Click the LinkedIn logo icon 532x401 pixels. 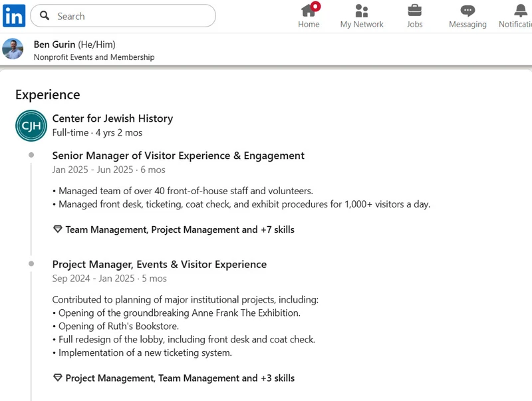pyautogui.click(x=14, y=15)
